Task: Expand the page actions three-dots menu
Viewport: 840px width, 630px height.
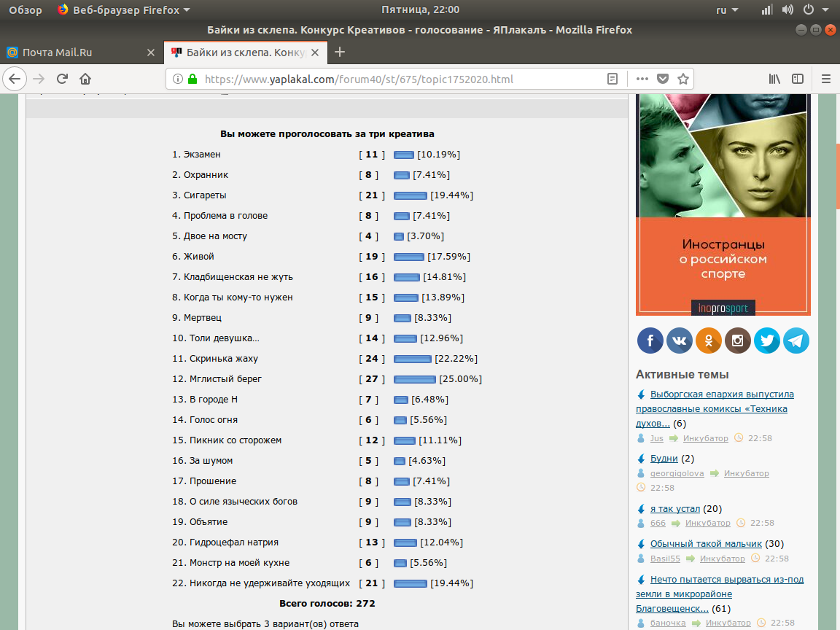Action: pyautogui.click(x=642, y=79)
